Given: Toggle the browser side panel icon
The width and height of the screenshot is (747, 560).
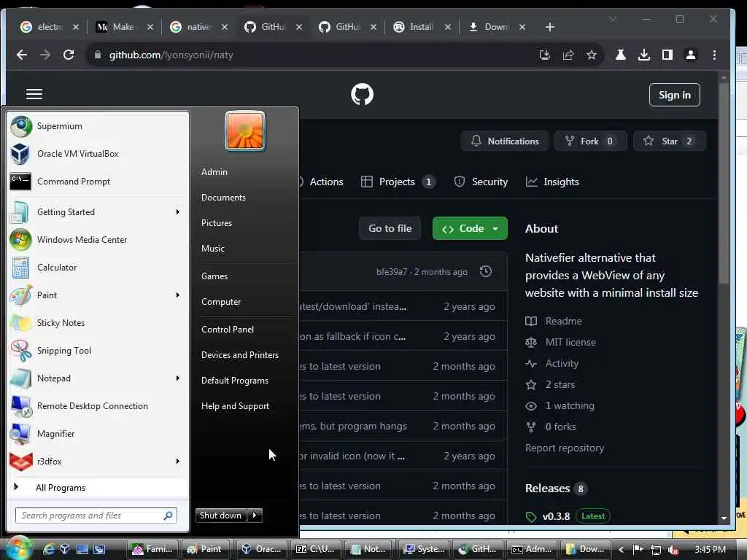Looking at the screenshot, I should (667, 55).
